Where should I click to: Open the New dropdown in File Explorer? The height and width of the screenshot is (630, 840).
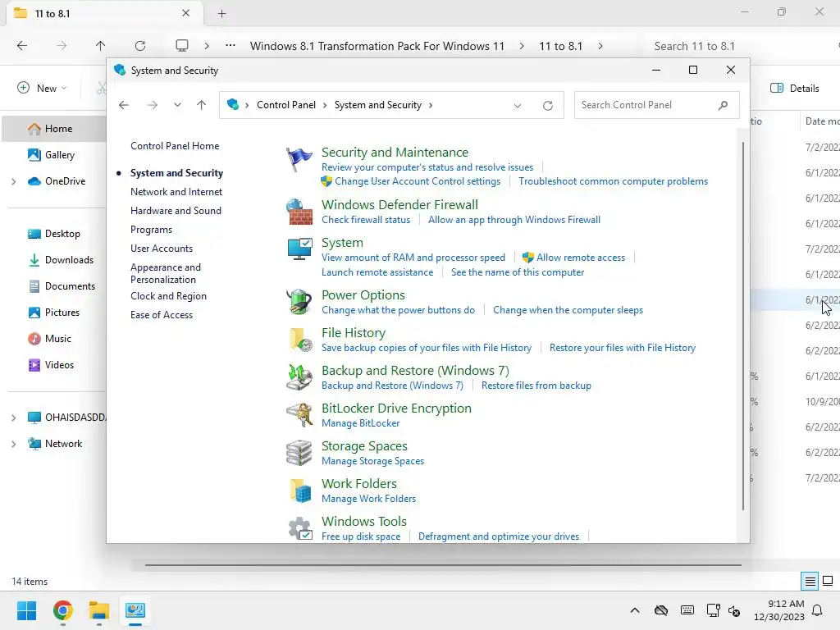click(x=42, y=88)
